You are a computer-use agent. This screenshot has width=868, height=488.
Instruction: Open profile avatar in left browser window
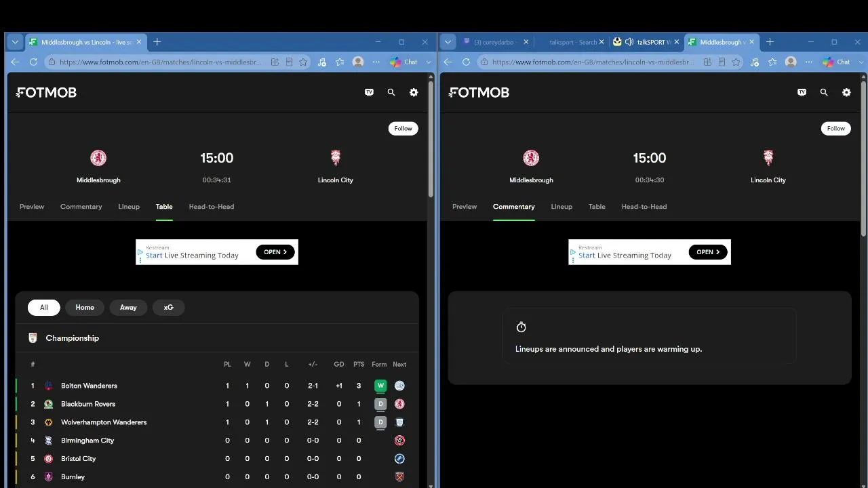tap(358, 62)
